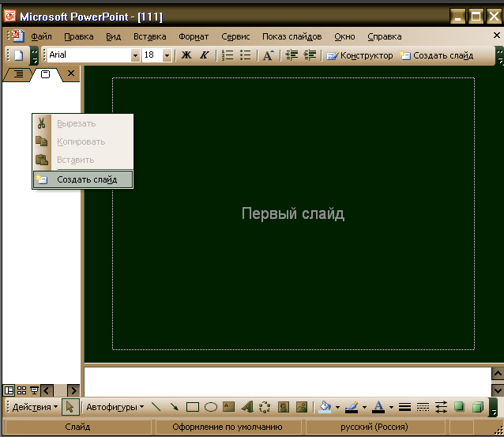Insert a Text Box
The height and width of the screenshot is (437, 504).
pyautogui.click(x=229, y=407)
